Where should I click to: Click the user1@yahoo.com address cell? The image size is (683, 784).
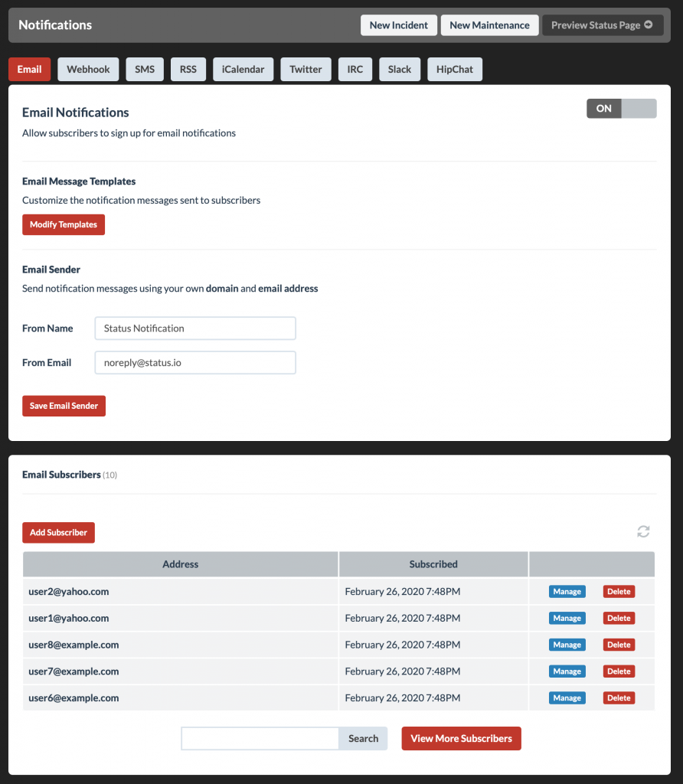tap(181, 618)
